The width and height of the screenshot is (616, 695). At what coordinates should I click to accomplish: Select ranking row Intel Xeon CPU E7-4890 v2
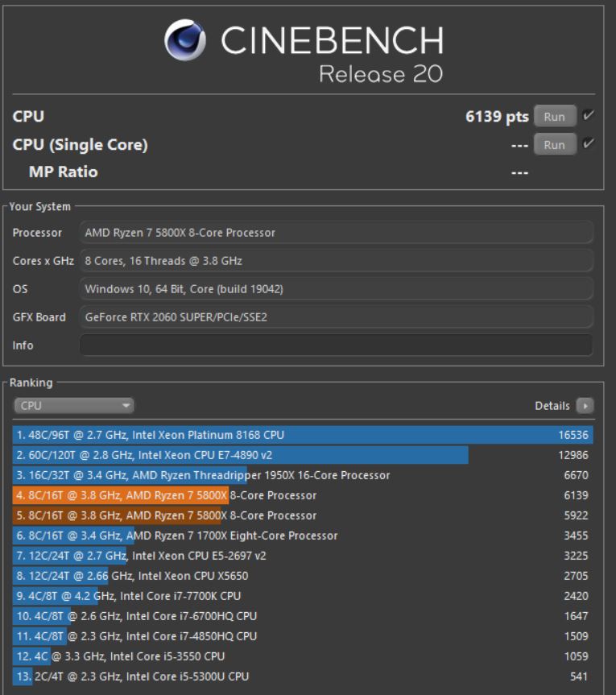[x=303, y=455]
